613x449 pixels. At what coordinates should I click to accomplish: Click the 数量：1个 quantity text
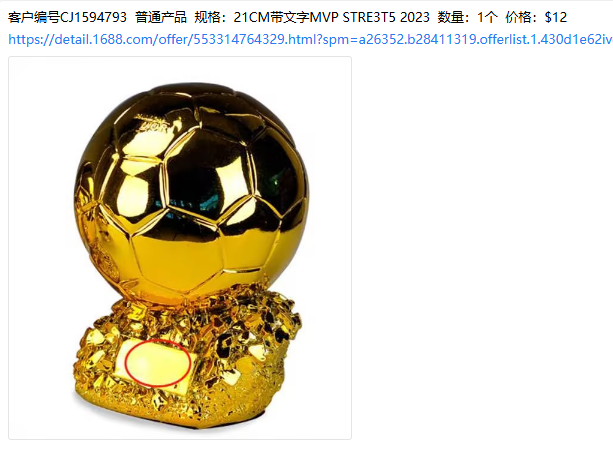point(467,17)
